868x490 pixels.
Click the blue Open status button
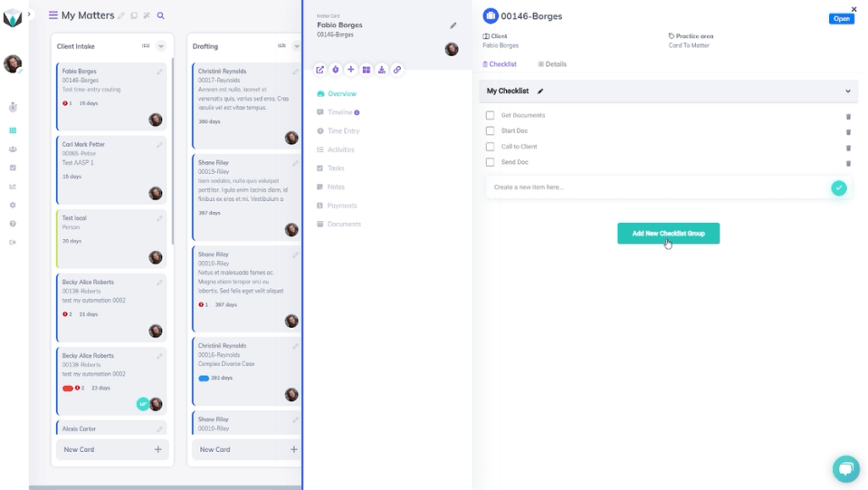coord(841,19)
